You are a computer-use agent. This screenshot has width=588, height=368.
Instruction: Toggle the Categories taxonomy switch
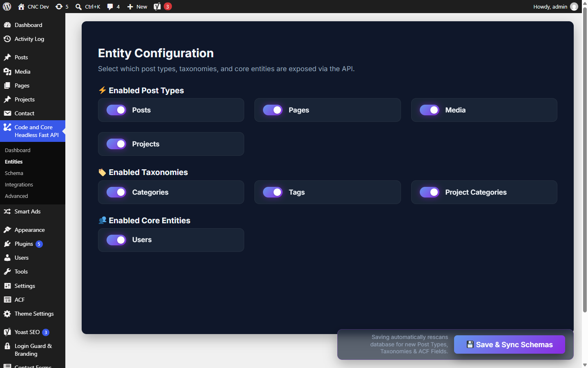116,192
